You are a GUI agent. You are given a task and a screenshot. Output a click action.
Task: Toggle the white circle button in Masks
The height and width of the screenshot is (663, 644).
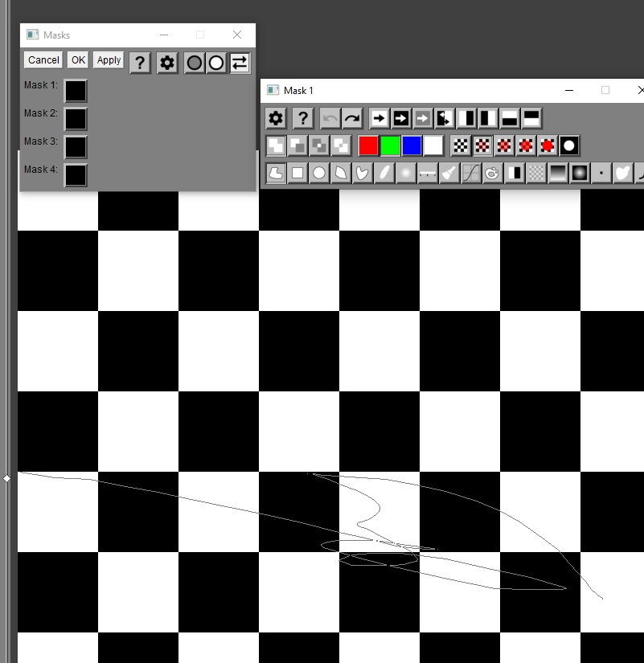tap(216, 63)
